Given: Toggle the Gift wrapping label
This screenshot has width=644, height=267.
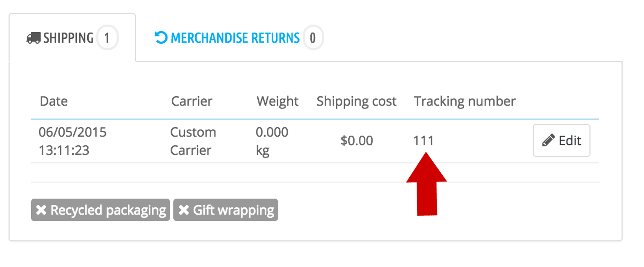Looking at the screenshot, I should tap(226, 210).
